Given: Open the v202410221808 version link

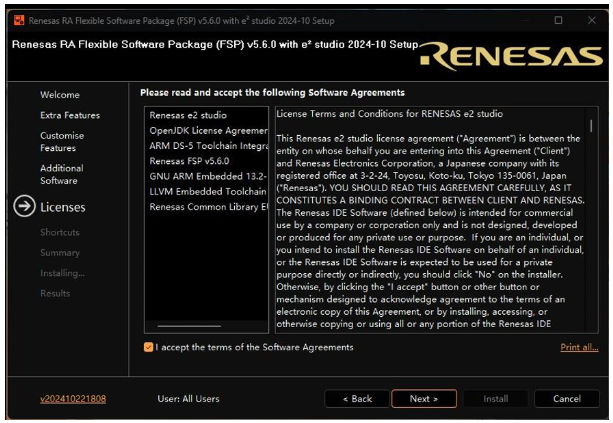Looking at the screenshot, I should (73, 399).
